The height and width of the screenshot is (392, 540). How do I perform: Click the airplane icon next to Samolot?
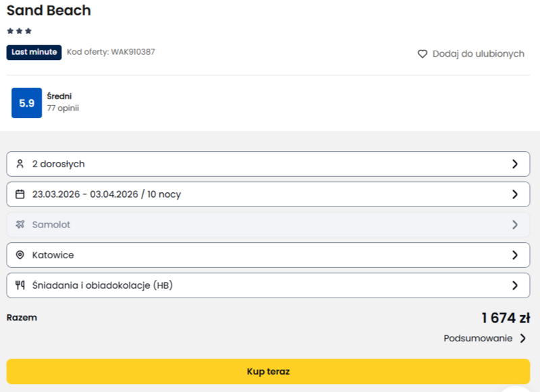pyautogui.click(x=20, y=225)
